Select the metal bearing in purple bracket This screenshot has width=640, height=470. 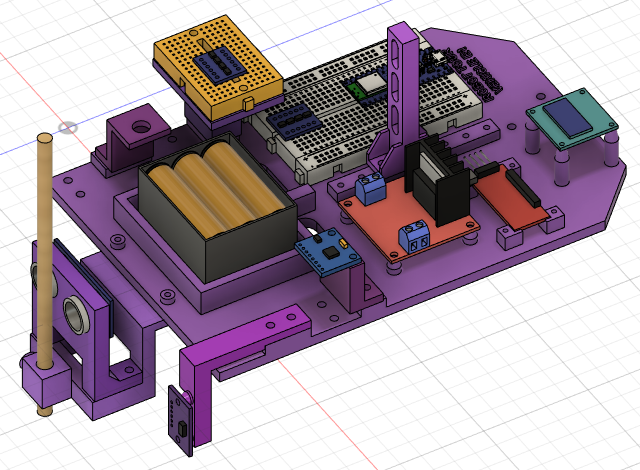pyautogui.click(x=76, y=314)
